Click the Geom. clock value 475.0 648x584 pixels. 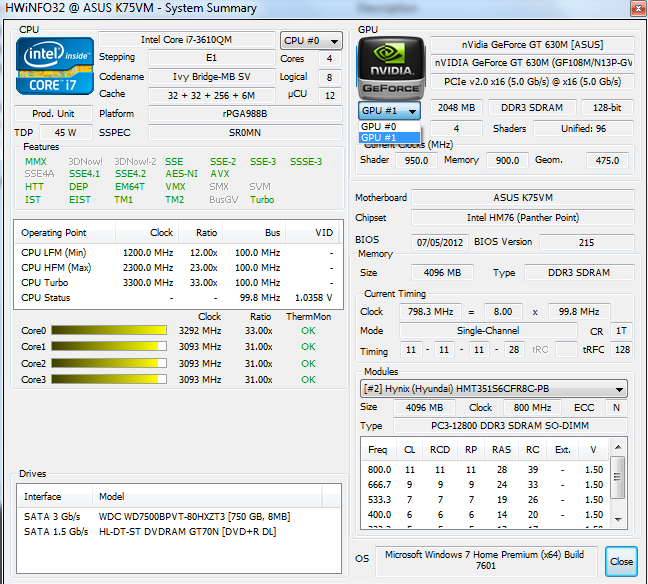pos(607,160)
